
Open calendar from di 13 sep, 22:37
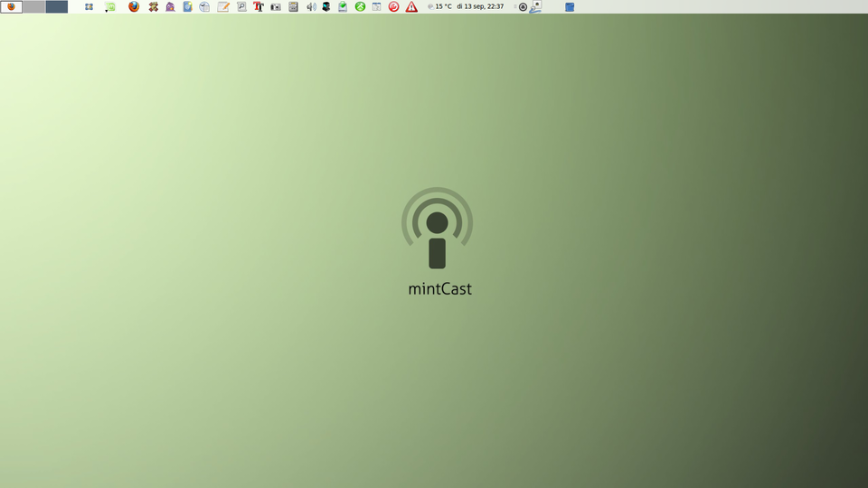[x=480, y=6]
